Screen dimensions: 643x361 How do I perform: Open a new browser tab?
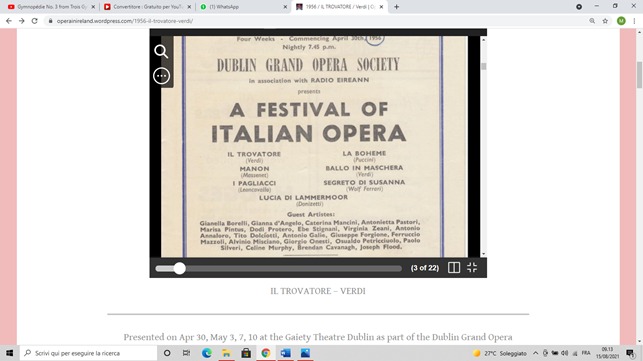(397, 7)
